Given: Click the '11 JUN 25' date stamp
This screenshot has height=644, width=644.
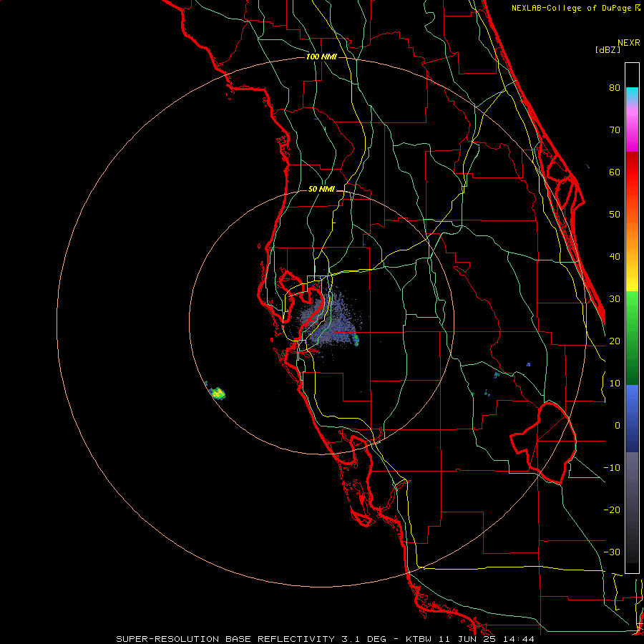Looking at the screenshot, I should [467, 639].
